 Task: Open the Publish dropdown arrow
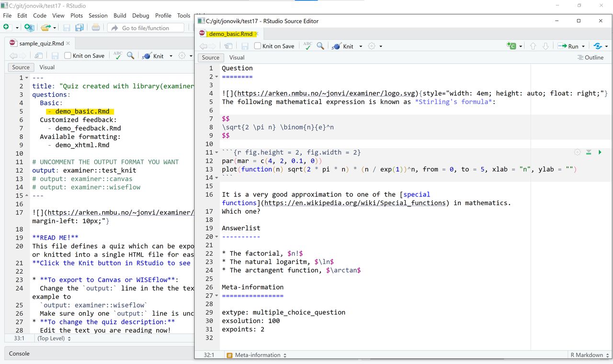[606, 46]
